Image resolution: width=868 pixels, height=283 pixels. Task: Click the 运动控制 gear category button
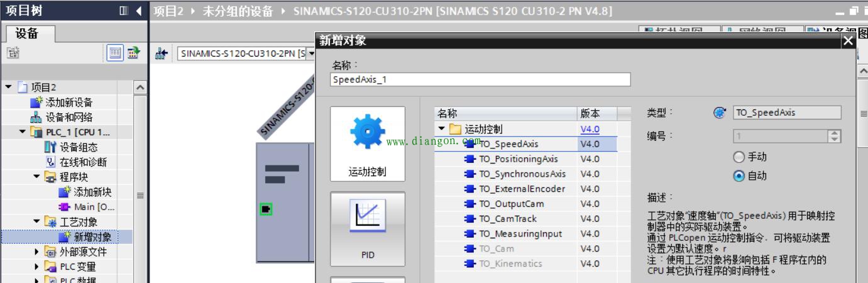tap(368, 145)
